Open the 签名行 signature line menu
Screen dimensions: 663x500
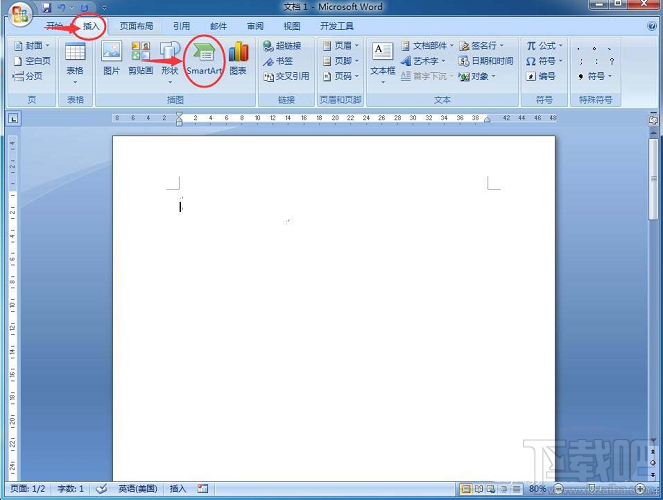(x=482, y=46)
